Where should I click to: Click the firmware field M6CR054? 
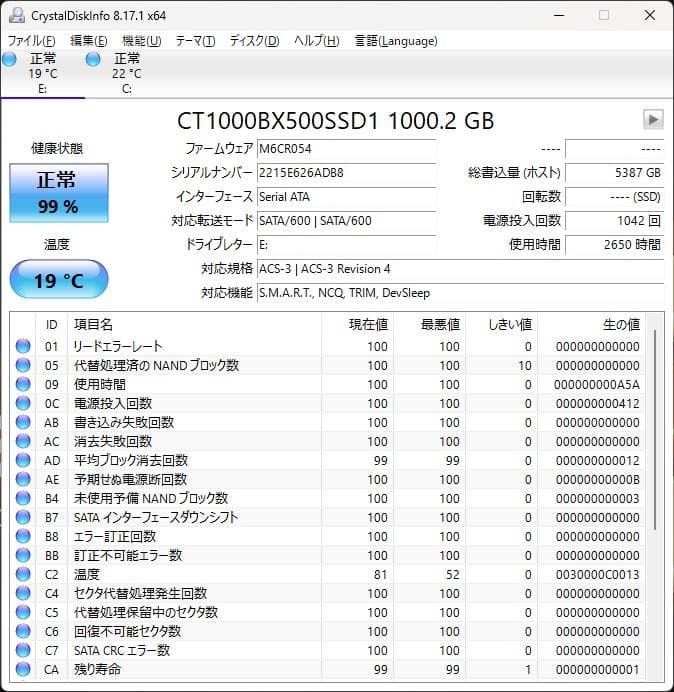pos(346,149)
